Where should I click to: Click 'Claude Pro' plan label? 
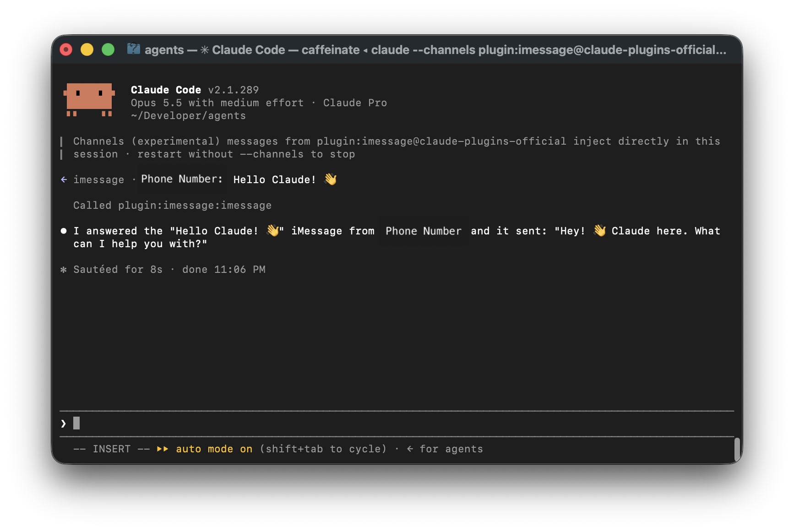(x=355, y=103)
